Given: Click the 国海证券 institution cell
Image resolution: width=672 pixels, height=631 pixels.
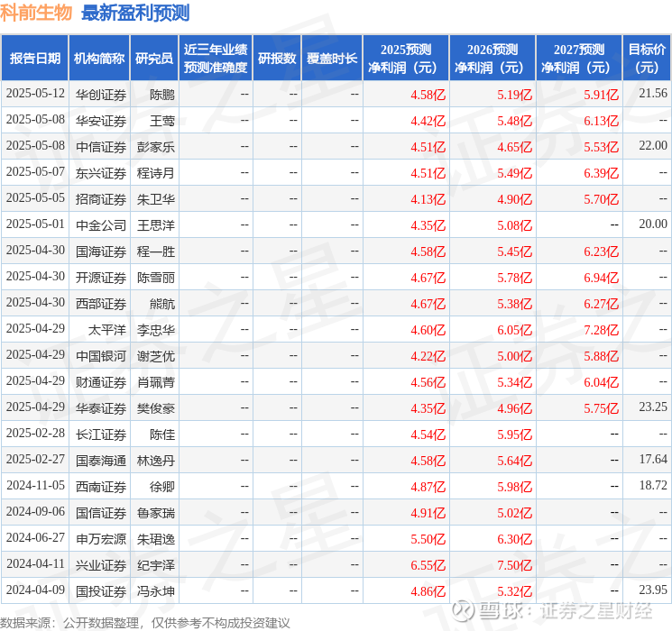Looking at the screenshot, I should (x=101, y=251).
